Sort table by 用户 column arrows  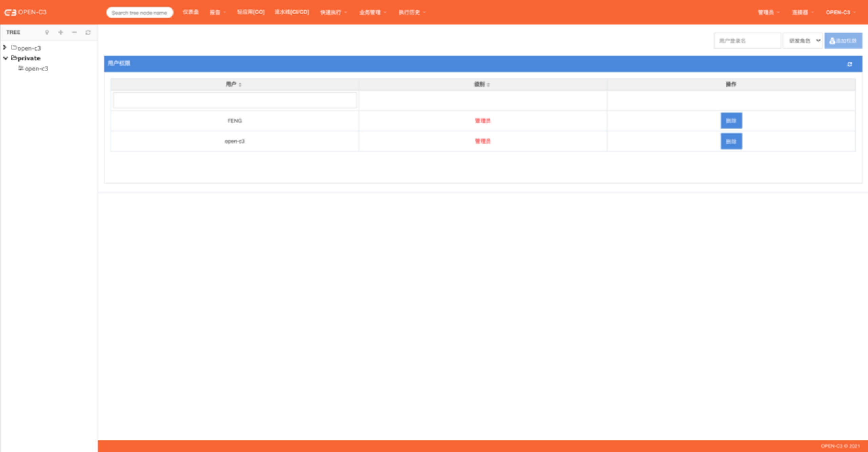tap(240, 84)
